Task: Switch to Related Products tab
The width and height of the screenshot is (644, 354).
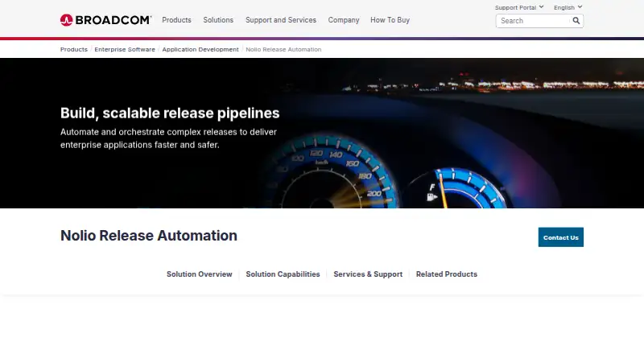Action: (447, 274)
